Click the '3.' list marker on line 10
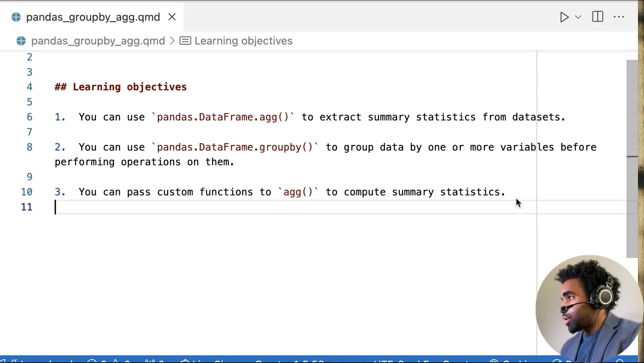Image resolution: width=644 pixels, height=363 pixels. pos(60,192)
